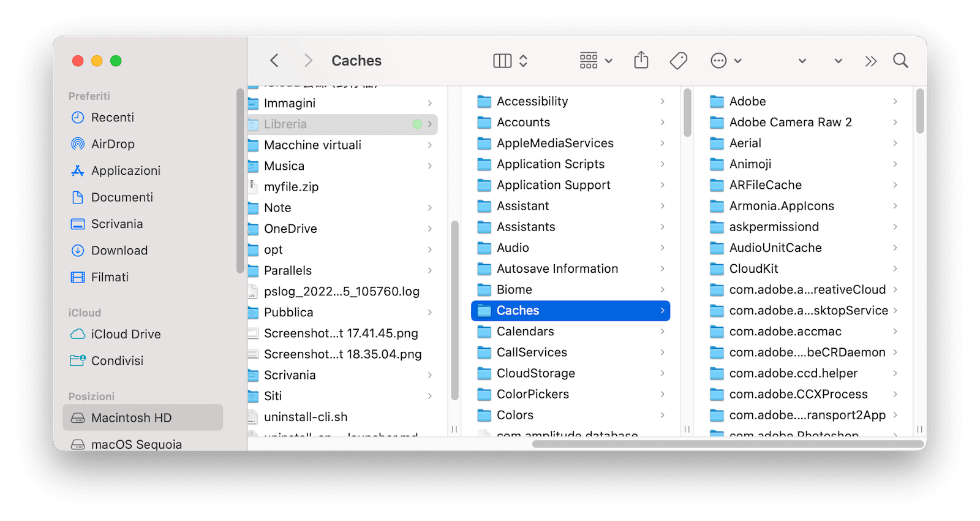This screenshot has width=980, height=521.
Task: Click the Search magnifier icon
Action: pyautogui.click(x=900, y=61)
